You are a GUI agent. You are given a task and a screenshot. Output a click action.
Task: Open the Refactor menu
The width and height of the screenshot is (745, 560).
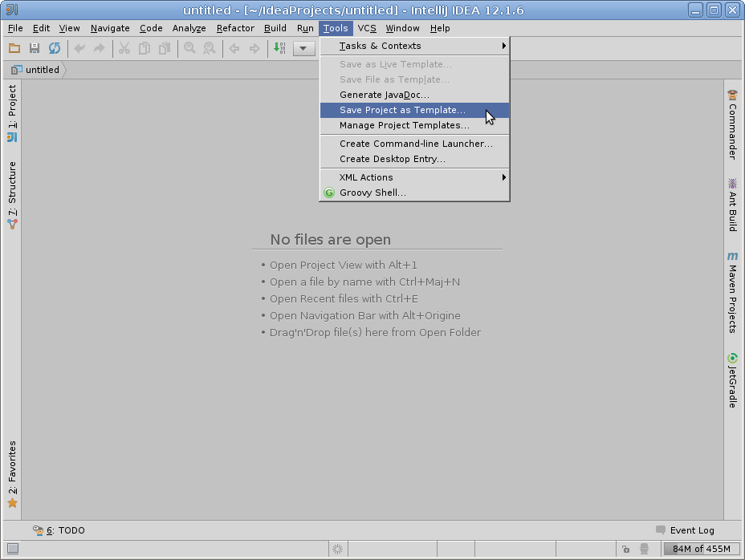click(x=235, y=28)
